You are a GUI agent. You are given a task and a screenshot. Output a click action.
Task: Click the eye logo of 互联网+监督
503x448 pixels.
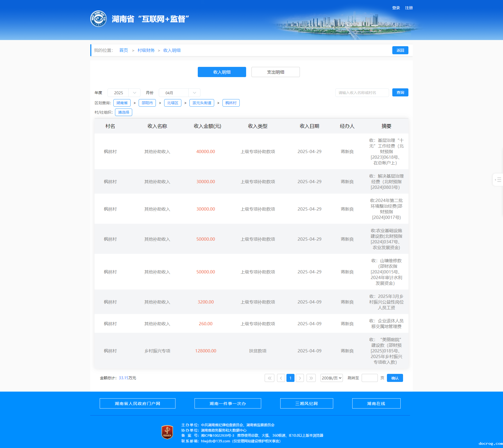[x=98, y=19]
